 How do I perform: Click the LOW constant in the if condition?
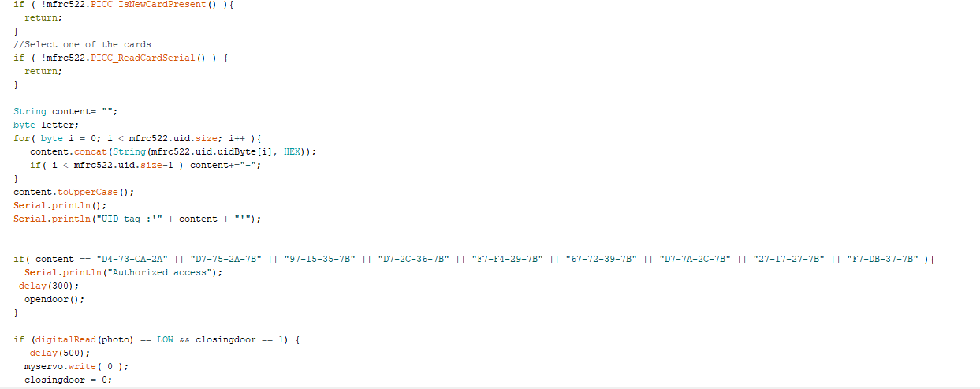[x=165, y=339]
